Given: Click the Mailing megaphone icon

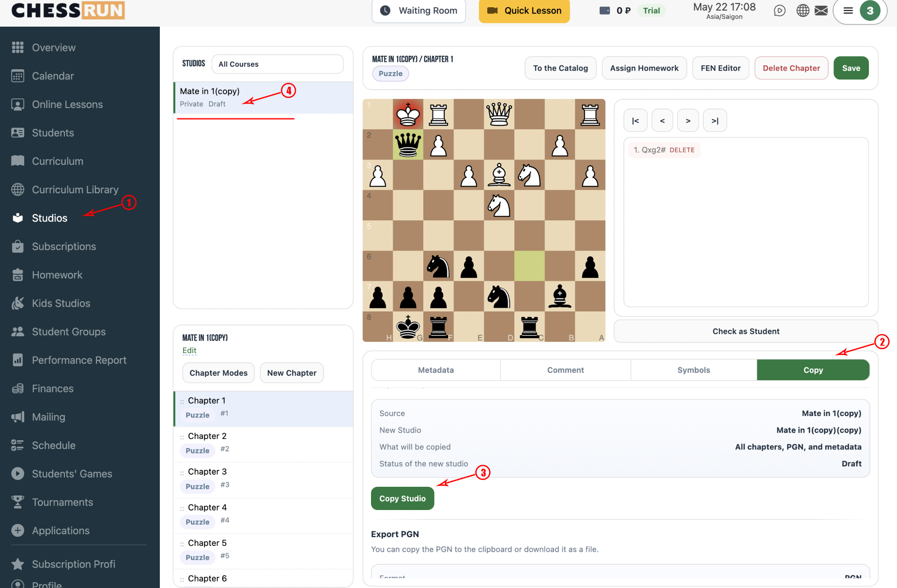Looking at the screenshot, I should click(x=18, y=417).
